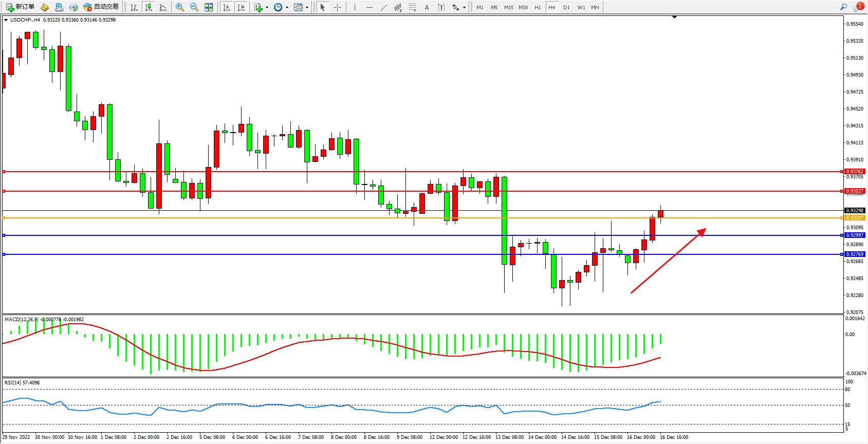
Task: Open the indicators list dropdown arrow
Action: click(x=267, y=8)
